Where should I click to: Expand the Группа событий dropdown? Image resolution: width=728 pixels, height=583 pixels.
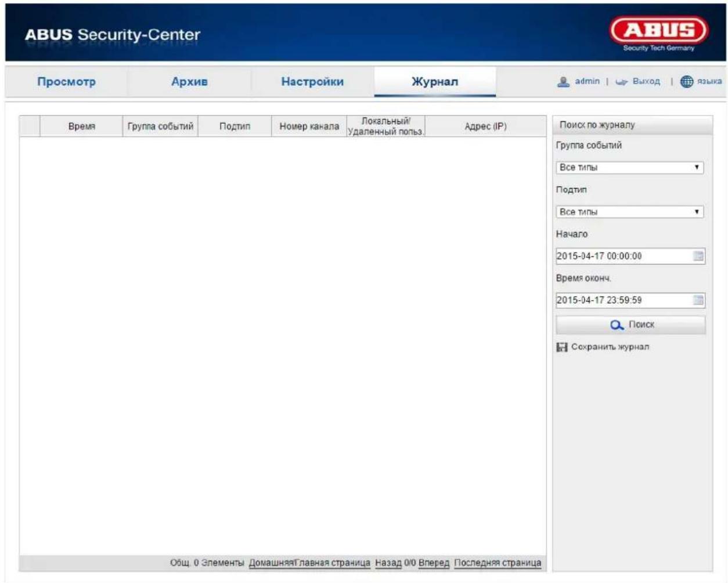point(630,167)
